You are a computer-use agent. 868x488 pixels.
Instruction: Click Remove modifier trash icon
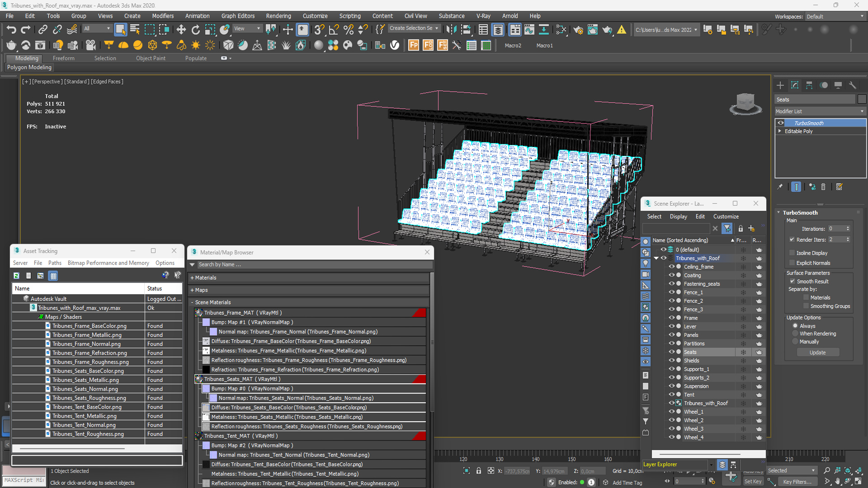coord(823,187)
